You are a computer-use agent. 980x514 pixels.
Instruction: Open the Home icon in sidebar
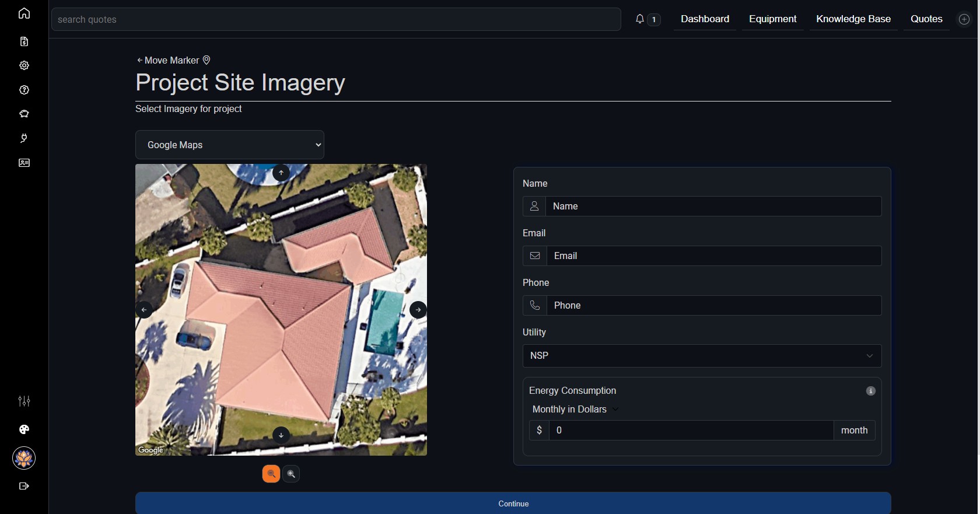coord(24,13)
